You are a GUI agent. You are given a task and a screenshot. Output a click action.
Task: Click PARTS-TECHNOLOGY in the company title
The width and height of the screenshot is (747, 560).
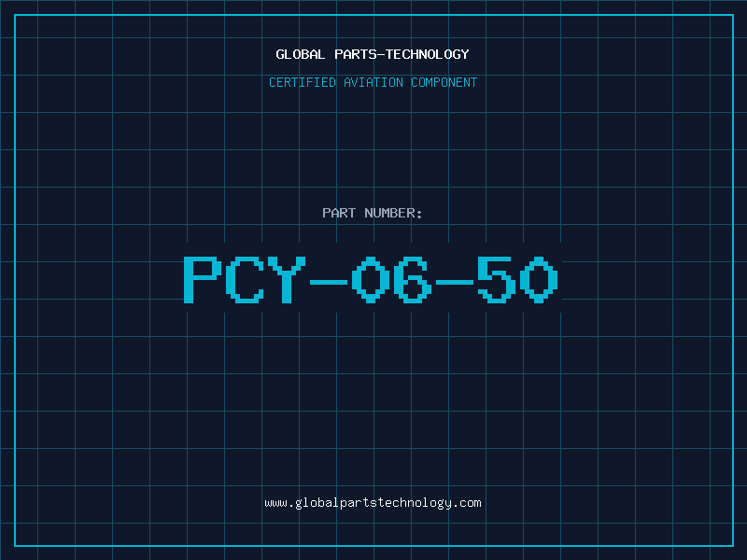402,54
